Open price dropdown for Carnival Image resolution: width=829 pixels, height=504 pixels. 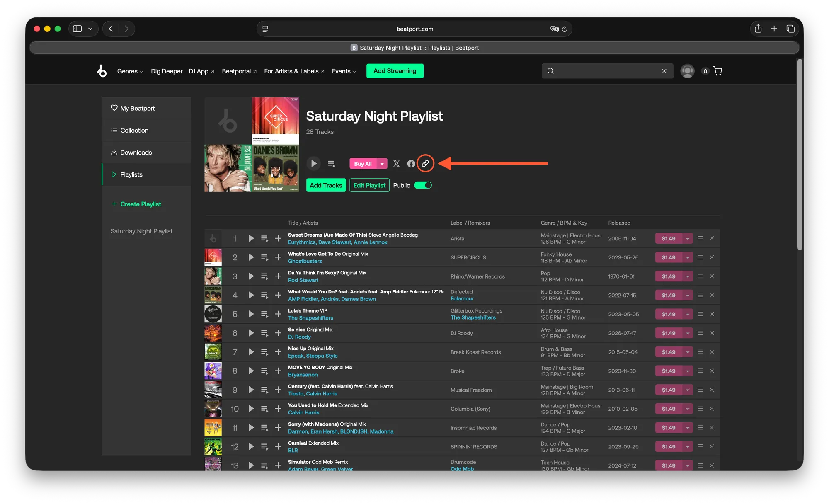[x=687, y=446]
